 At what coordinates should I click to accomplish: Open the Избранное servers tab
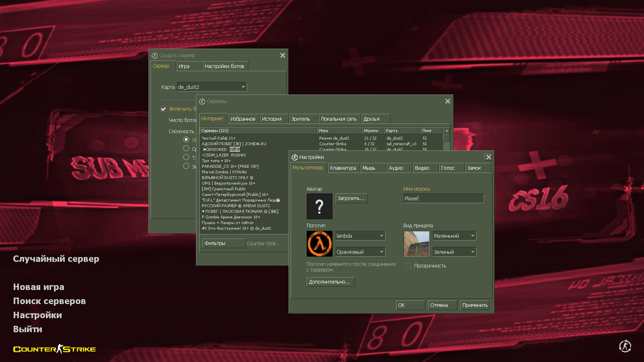pos(243,119)
